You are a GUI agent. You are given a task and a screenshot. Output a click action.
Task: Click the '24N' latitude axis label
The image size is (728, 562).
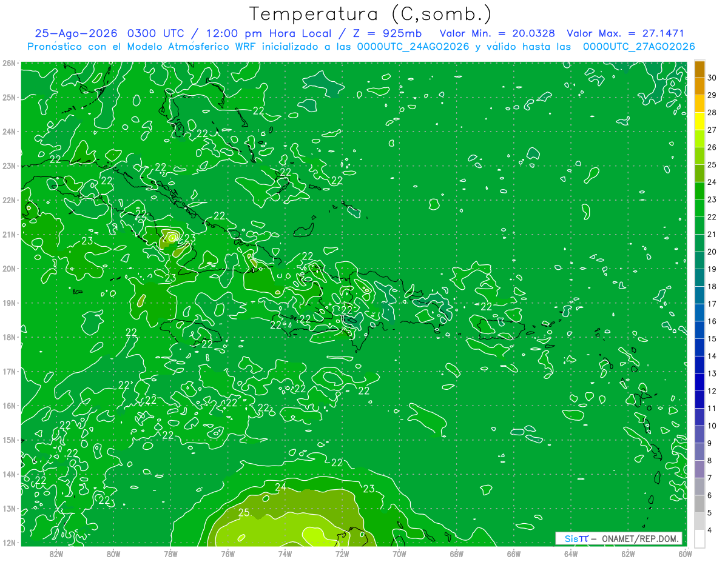(x=8, y=132)
